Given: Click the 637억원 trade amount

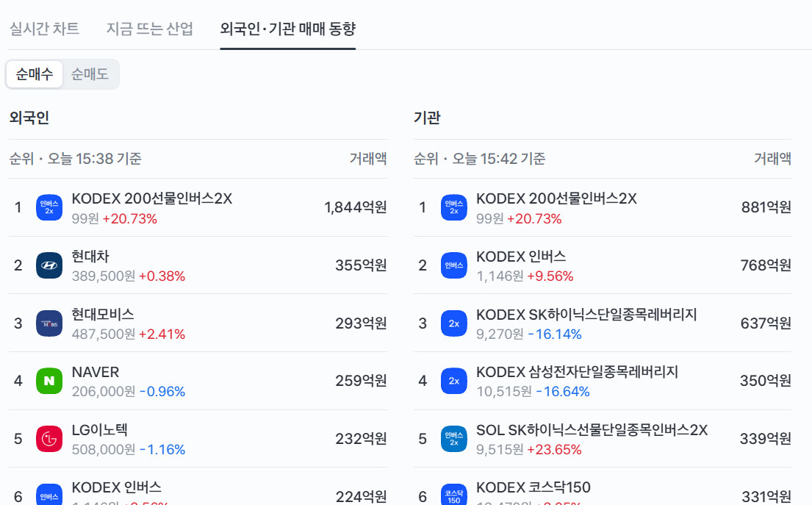Looking at the screenshot, I should (x=766, y=323).
